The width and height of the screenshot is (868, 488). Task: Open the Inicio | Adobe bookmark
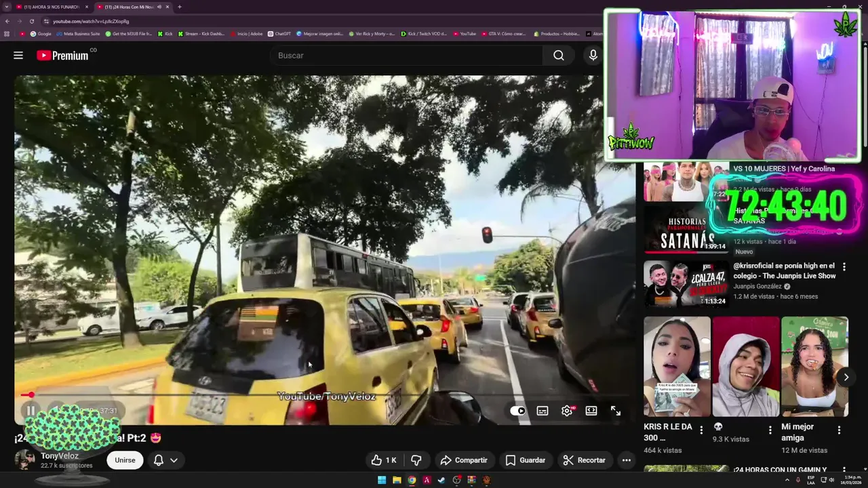tap(247, 34)
